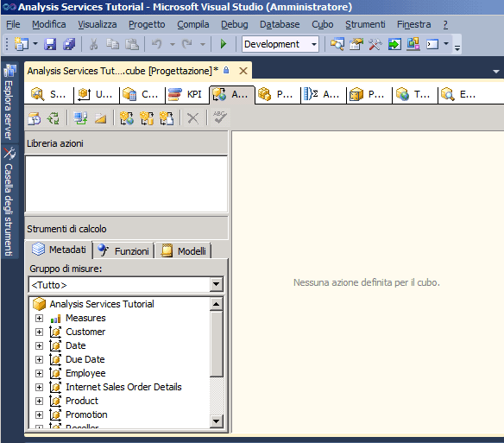504x443 pixels.
Task: Click the New Action icon
Action: click(127, 118)
